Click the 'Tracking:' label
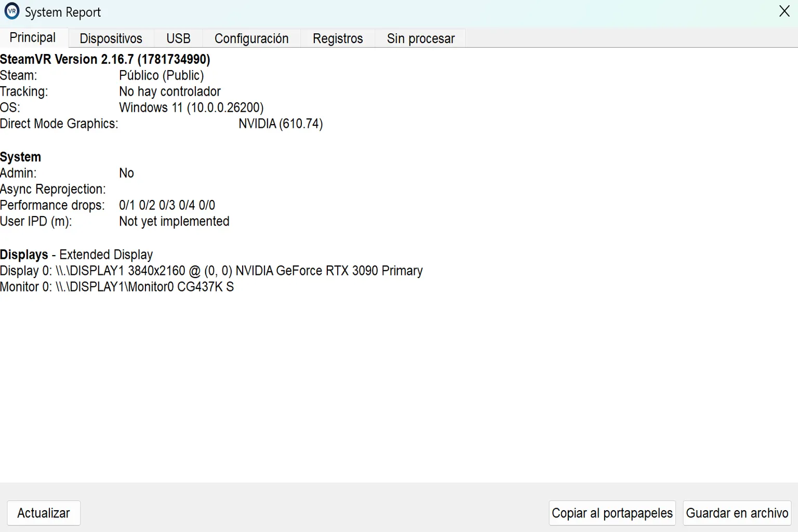This screenshot has height=532, width=798. coord(24,91)
